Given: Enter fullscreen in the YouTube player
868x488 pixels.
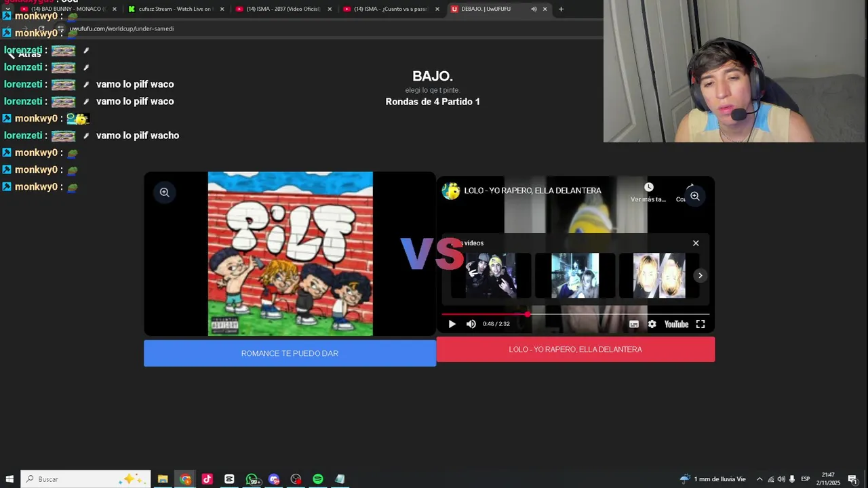Looking at the screenshot, I should point(701,324).
